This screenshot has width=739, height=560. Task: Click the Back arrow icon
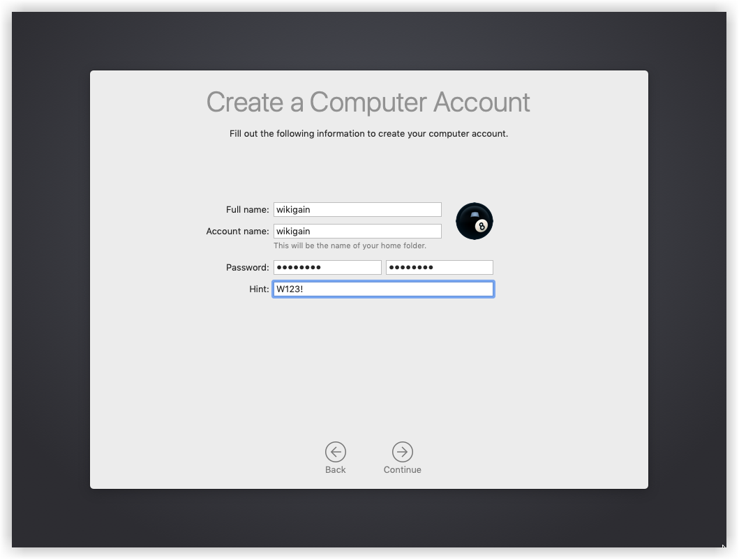336,452
